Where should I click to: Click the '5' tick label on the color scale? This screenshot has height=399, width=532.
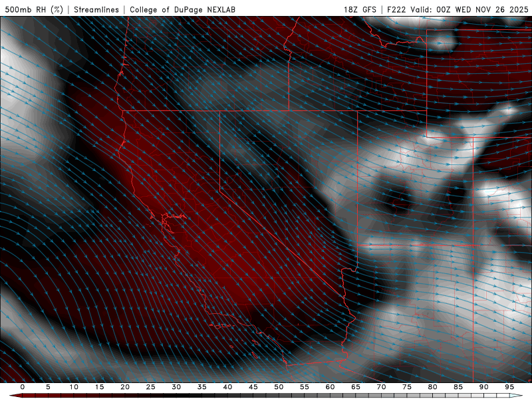[48, 387]
